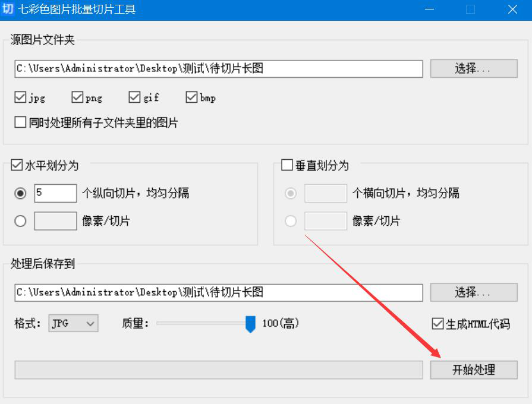Open the JPG 格式 dropdown
Image resolution: width=532 pixels, height=404 pixels.
73,323
